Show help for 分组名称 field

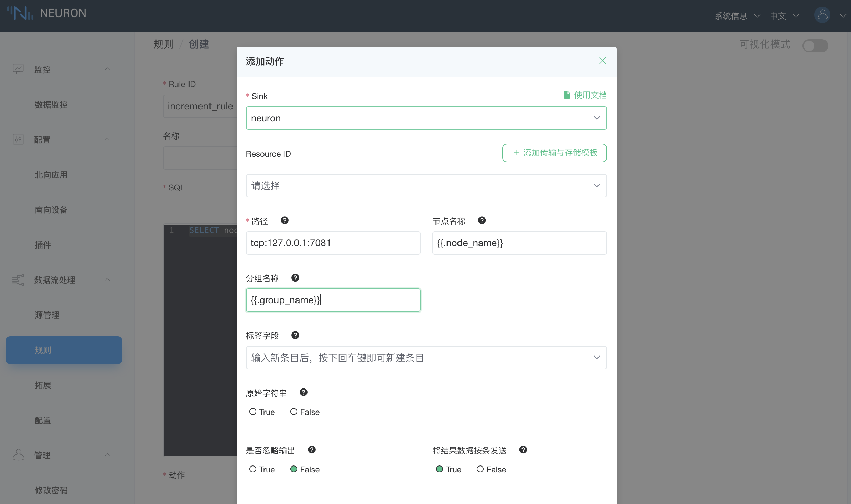295,278
